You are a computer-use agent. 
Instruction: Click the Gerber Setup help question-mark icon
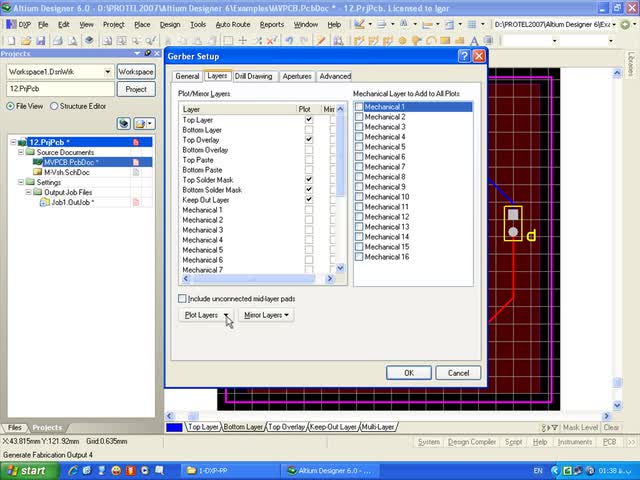464,57
